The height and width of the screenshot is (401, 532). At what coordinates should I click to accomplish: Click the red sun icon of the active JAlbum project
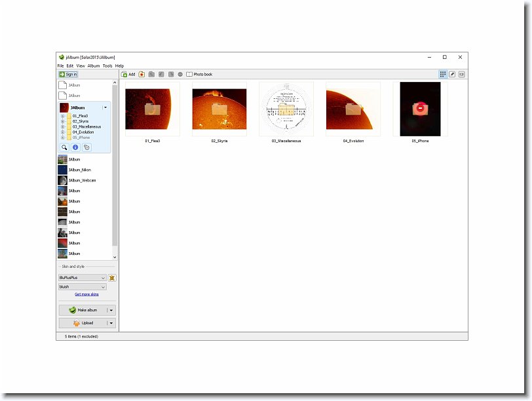64,107
